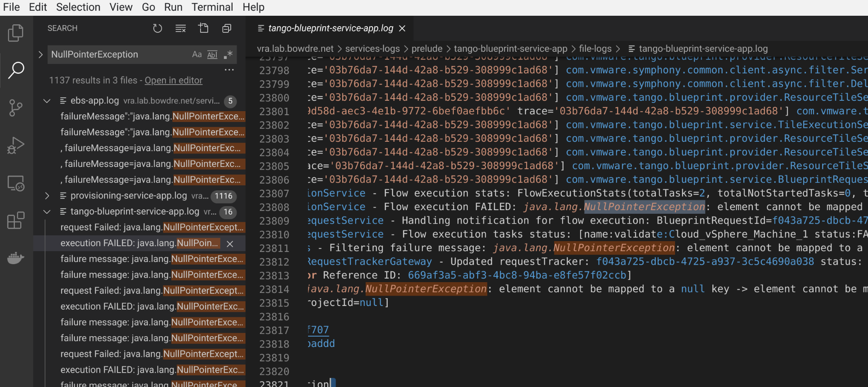Image resolution: width=868 pixels, height=387 pixels.
Task: Click the '1137 results in 3 files' text
Action: 93,80
